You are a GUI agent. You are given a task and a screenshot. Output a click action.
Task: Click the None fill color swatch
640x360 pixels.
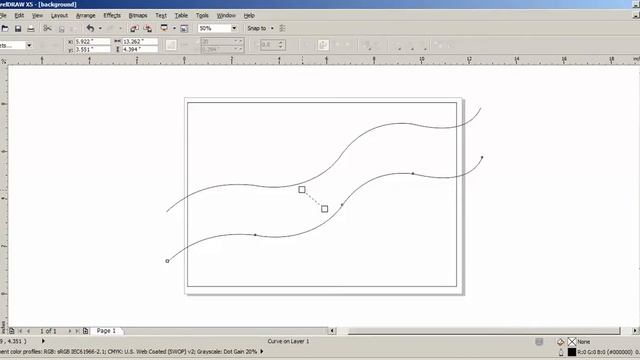point(572,342)
